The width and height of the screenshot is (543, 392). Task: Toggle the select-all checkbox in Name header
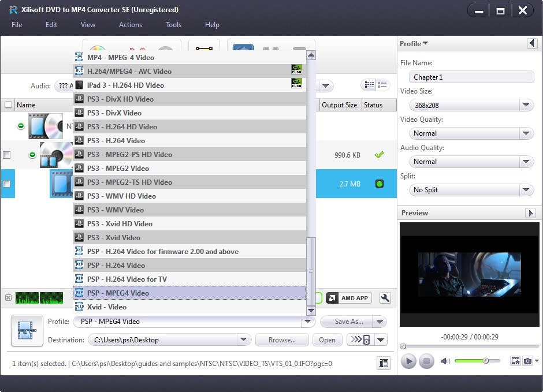8,104
